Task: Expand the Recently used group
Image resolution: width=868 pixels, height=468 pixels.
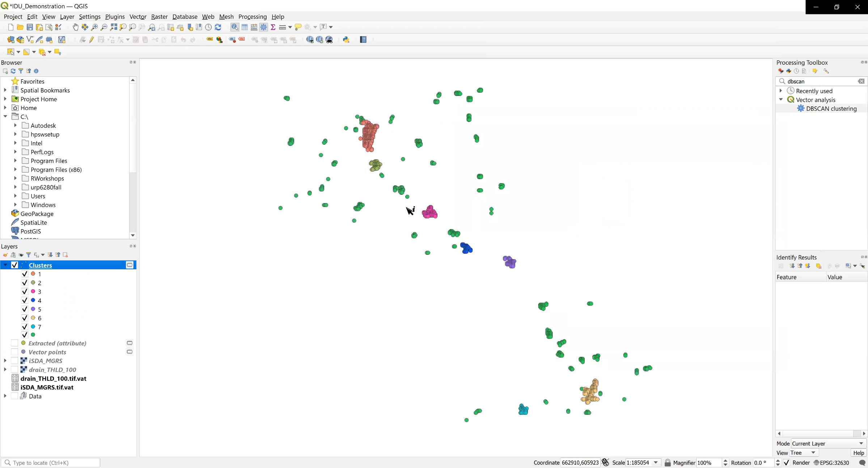Action: [x=780, y=91]
